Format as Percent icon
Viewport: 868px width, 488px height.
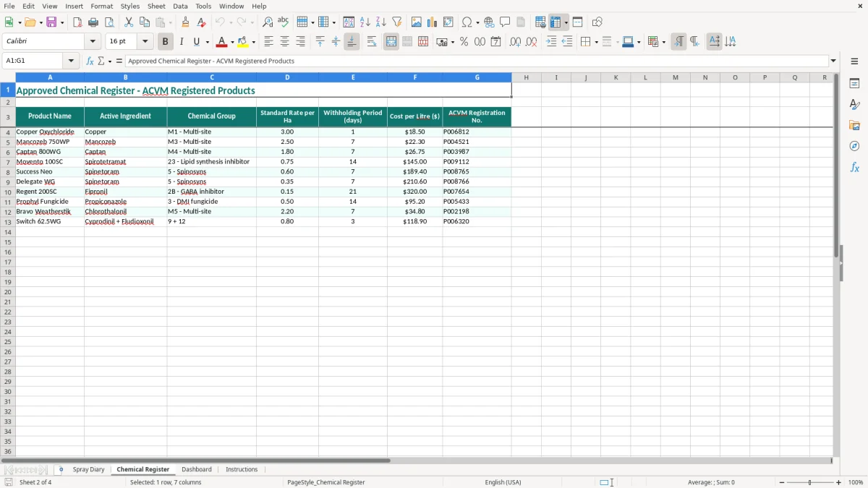point(464,42)
